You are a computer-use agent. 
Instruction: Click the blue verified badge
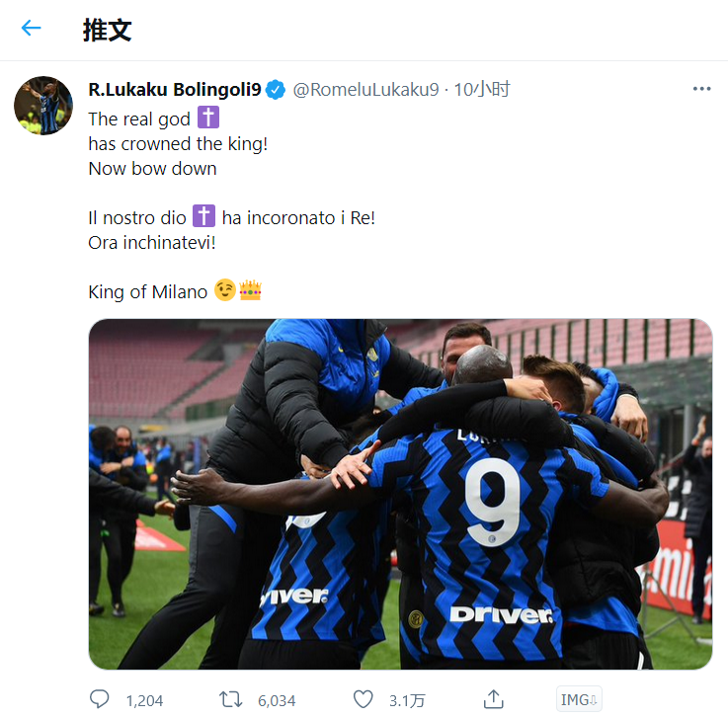point(276,90)
